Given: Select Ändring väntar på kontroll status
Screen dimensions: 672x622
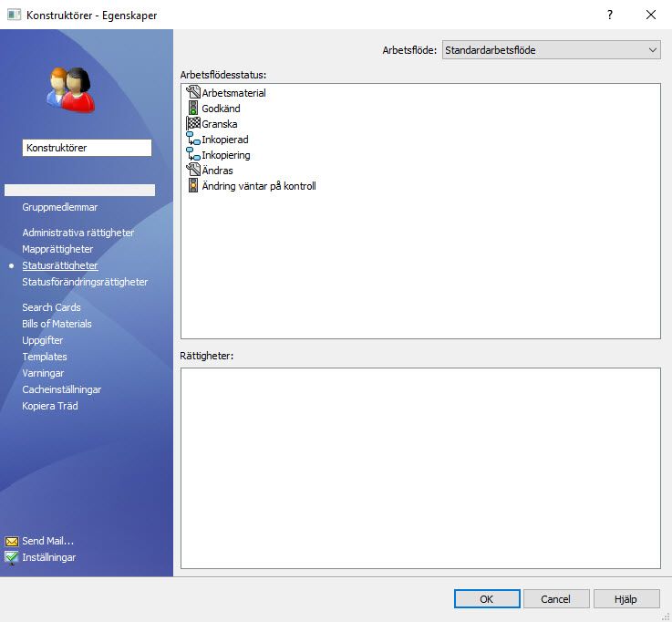Looking at the screenshot, I should (259, 186).
